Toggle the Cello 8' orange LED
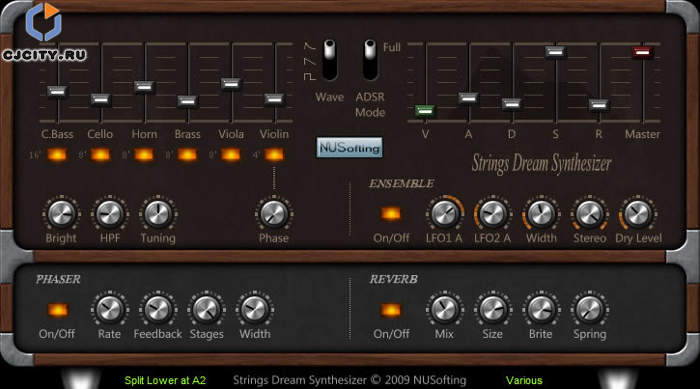The width and height of the screenshot is (700, 389). (100, 155)
